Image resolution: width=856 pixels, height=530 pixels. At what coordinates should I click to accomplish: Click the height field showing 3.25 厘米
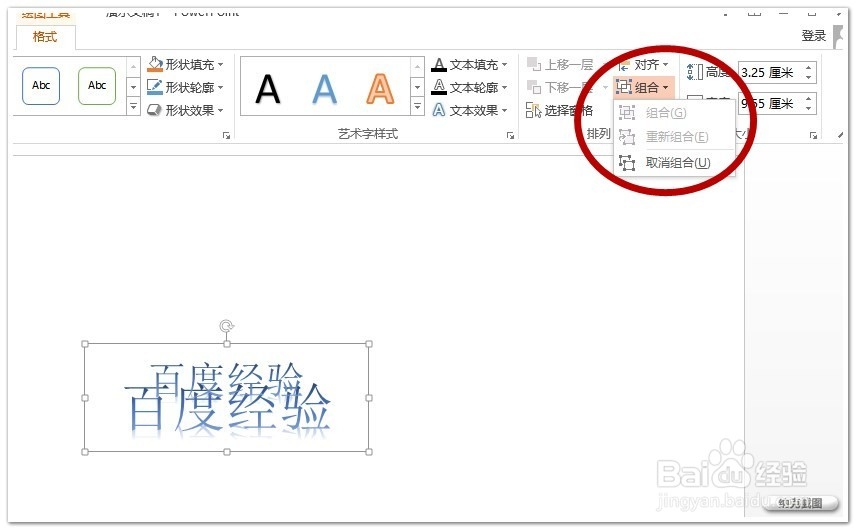(x=770, y=73)
